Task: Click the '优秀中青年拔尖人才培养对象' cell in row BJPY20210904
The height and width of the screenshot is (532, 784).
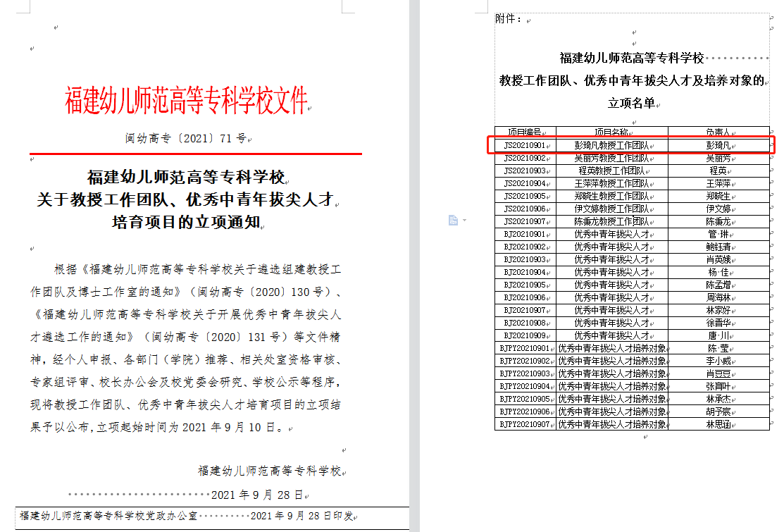Action: click(x=611, y=386)
